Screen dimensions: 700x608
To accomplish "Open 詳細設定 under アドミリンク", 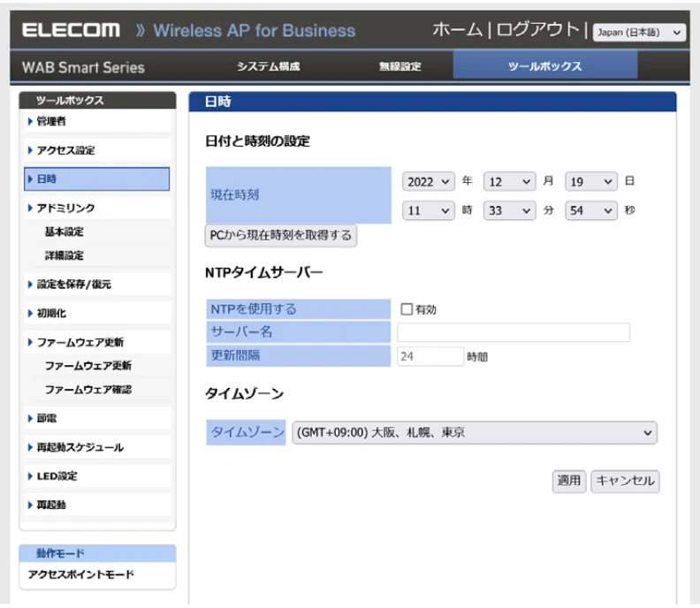I will click(65, 255).
